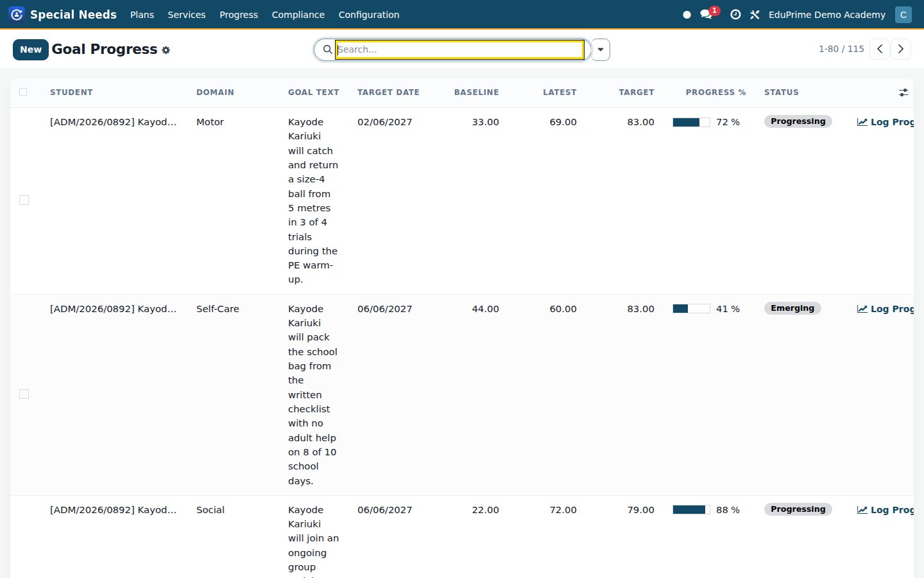Sort by the Target Date column header

click(388, 92)
